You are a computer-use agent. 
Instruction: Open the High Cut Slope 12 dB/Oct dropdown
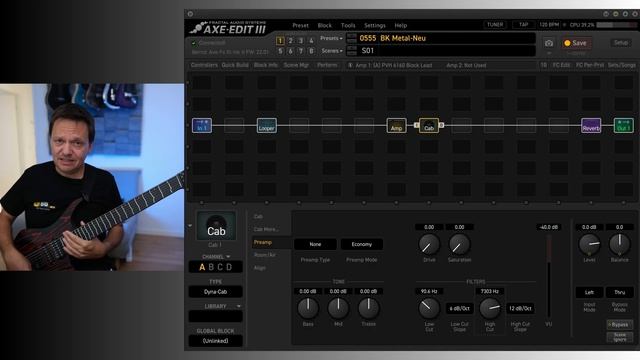520,308
